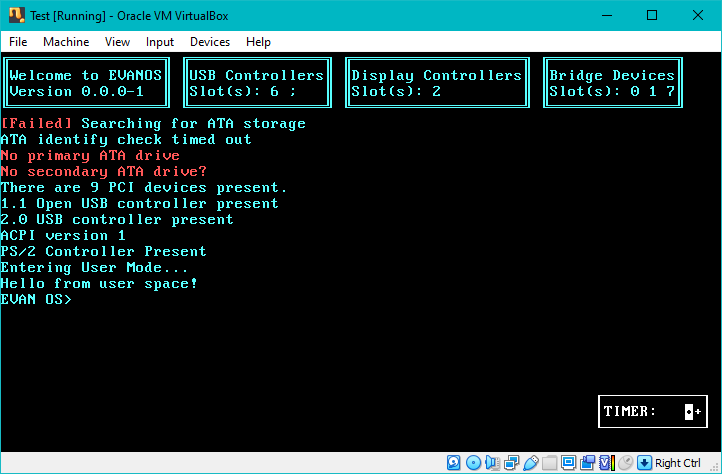Open the View menu
This screenshot has width=722, height=474.
coord(117,42)
